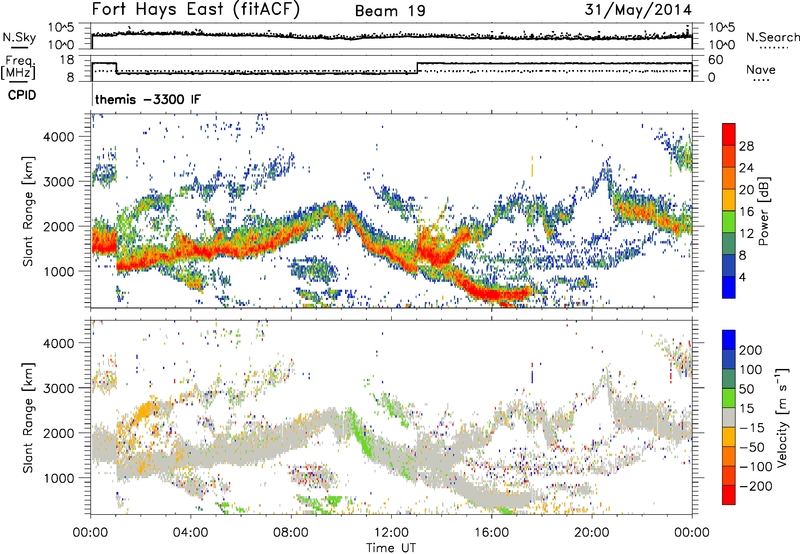Click the "2000" tick of the velocity plot
This screenshot has height=554, width=800.
tap(58, 433)
